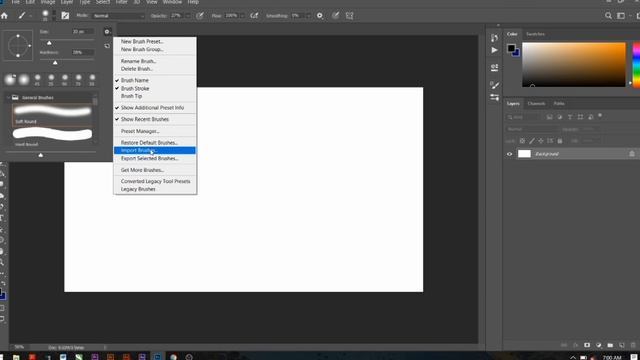Click new group folder icon in Layers
This screenshot has height=360, width=640.
(610, 345)
